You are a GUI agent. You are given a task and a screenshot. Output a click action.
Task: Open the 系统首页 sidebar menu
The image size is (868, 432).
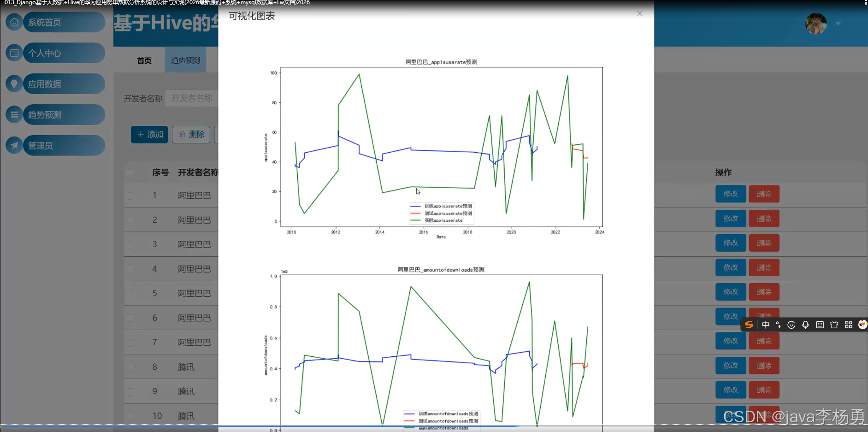click(x=64, y=22)
